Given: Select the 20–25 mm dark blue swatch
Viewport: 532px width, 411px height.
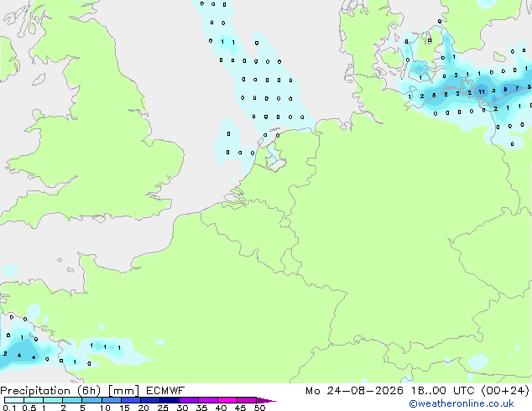Looking at the screenshot, I should (x=149, y=400).
